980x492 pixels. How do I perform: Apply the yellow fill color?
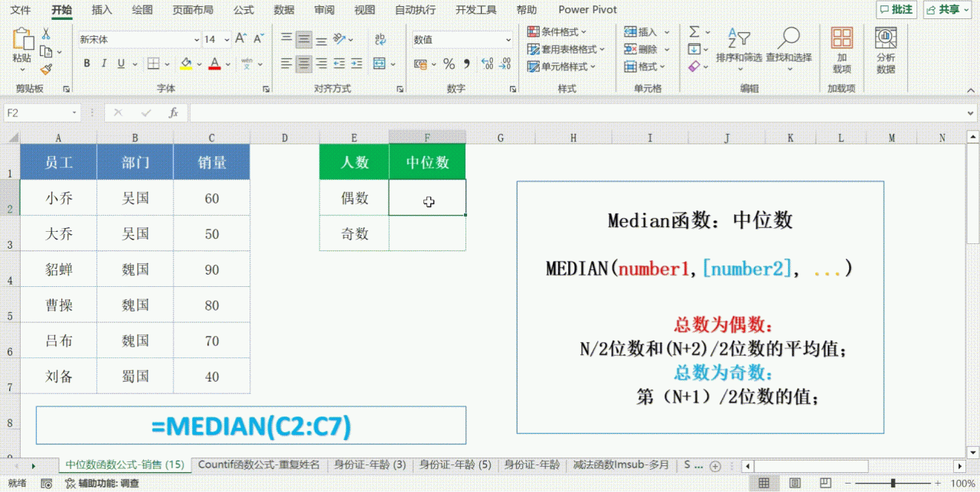click(186, 64)
